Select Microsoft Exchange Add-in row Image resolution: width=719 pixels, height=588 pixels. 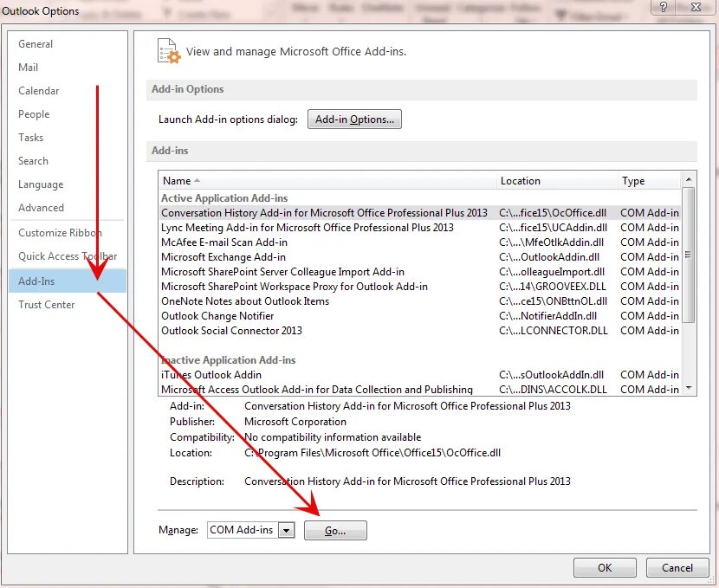(419, 257)
